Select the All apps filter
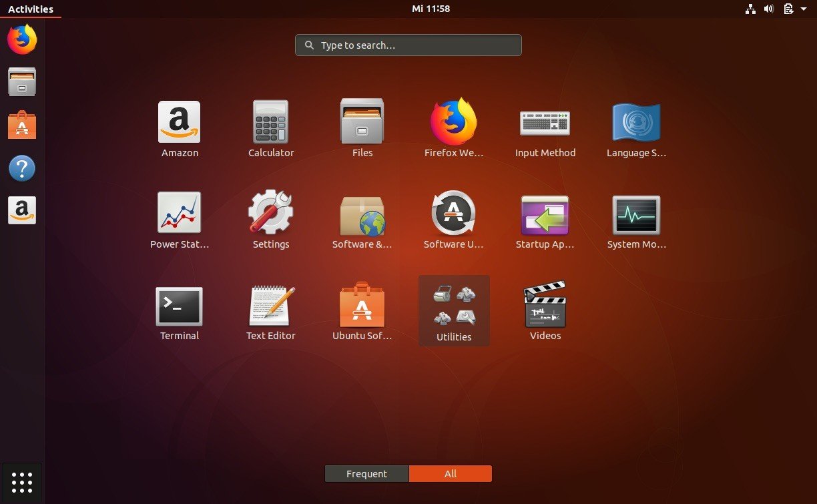The height and width of the screenshot is (504, 817). click(451, 473)
